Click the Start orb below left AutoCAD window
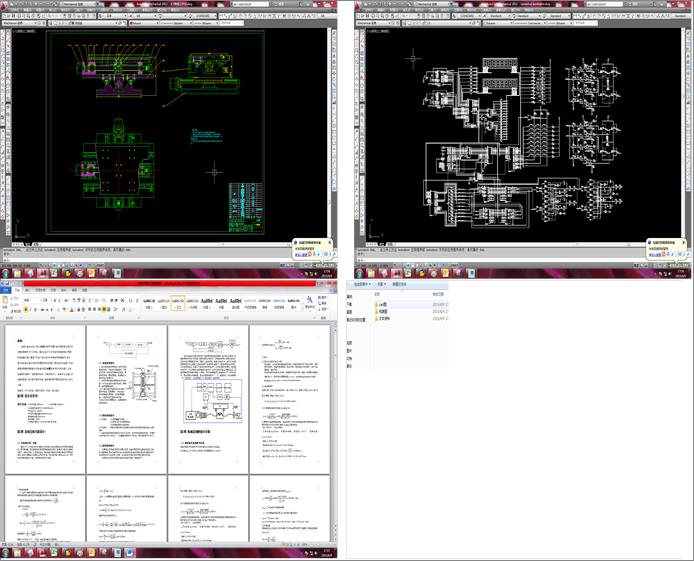The height and width of the screenshot is (561, 694). (x=5, y=273)
